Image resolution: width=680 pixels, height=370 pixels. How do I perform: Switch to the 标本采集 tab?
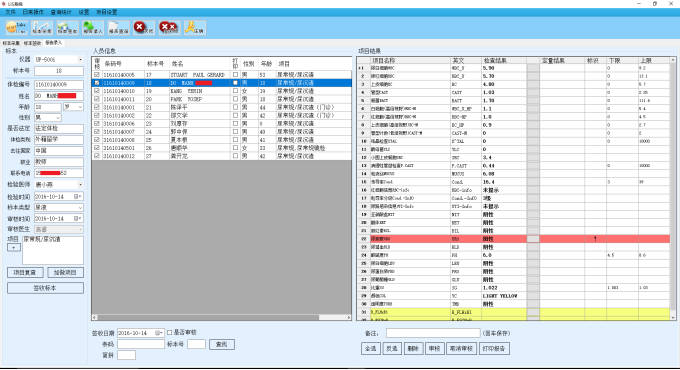11,43
